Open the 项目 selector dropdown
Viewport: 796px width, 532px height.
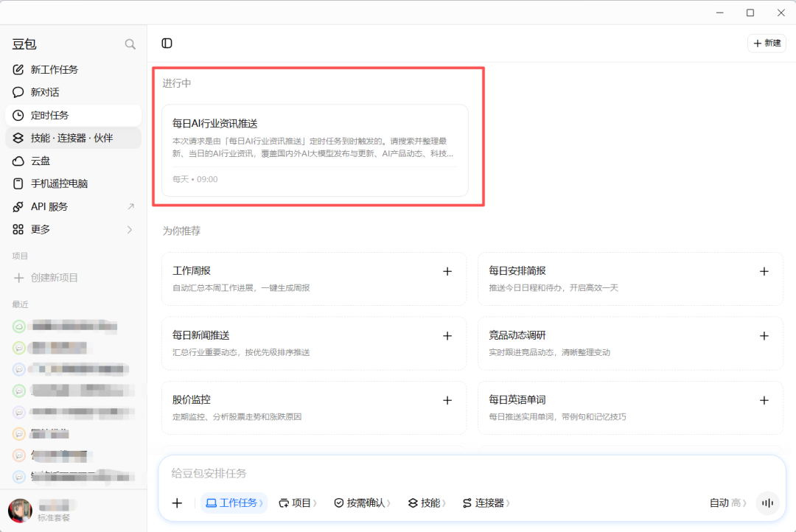[298, 503]
